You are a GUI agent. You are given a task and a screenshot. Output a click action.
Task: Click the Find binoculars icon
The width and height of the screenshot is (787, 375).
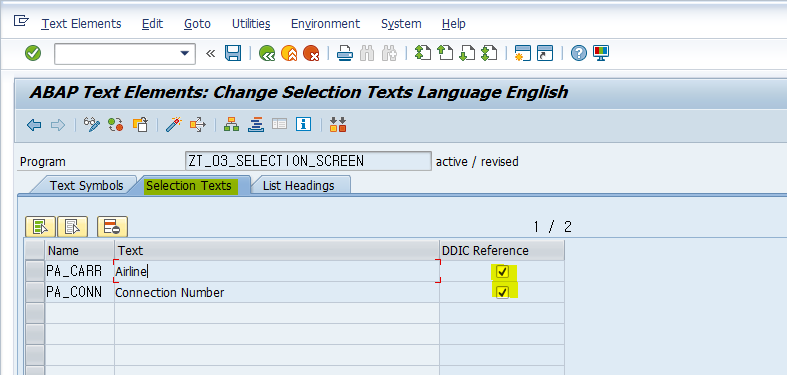coord(367,53)
